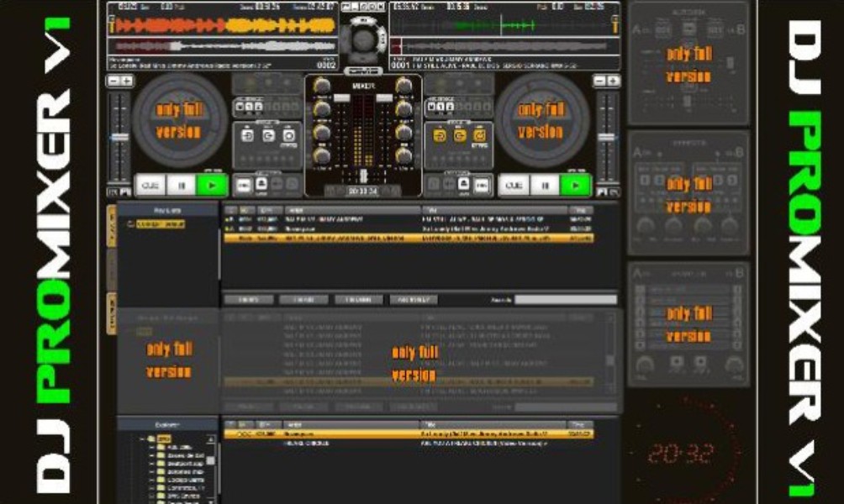The height and width of the screenshot is (504, 844).
Task: Click right deck pitch plus button
Action: click(613, 81)
